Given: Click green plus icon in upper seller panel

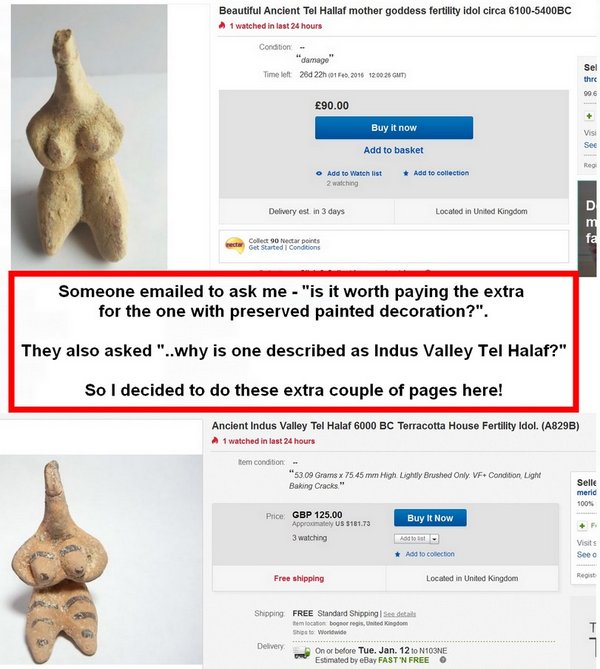Looking at the screenshot, I should [x=589, y=116].
